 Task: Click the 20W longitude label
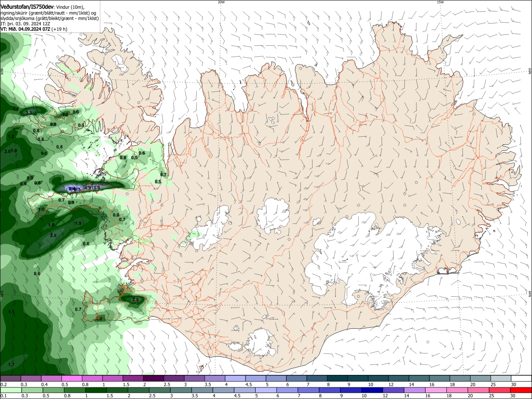click(221, 2)
